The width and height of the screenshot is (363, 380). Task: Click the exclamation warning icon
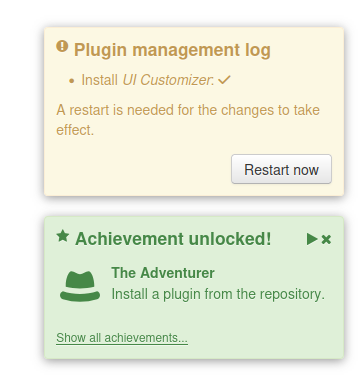pyautogui.click(x=62, y=46)
